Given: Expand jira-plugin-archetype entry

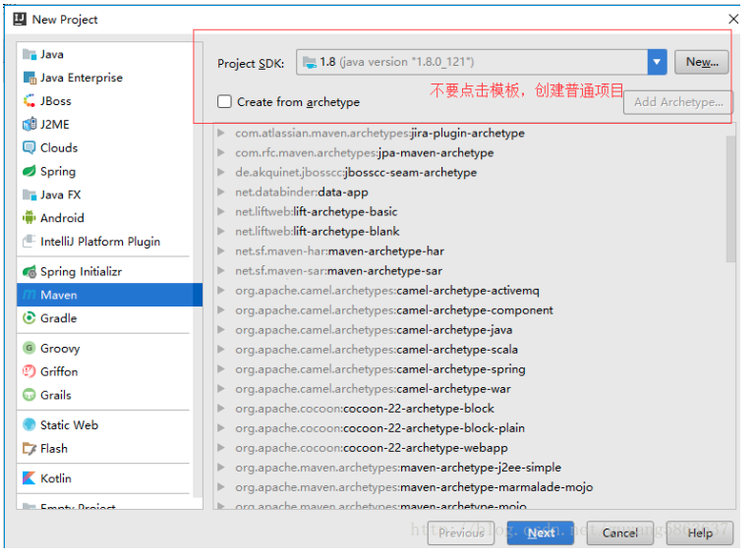Looking at the screenshot, I should pyautogui.click(x=221, y=133).
